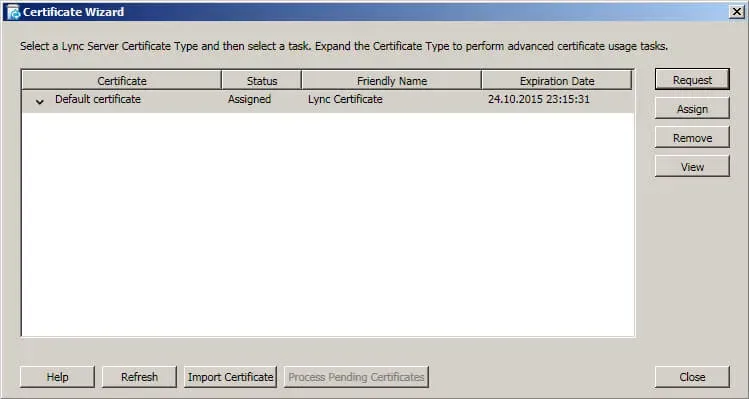
Task: Click the Request button
Action: 692,80
